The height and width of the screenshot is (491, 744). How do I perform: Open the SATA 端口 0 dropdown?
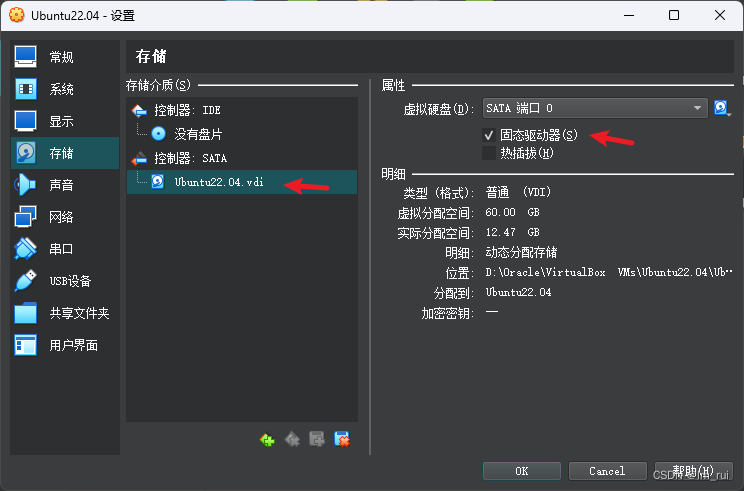tap(595, 108)
